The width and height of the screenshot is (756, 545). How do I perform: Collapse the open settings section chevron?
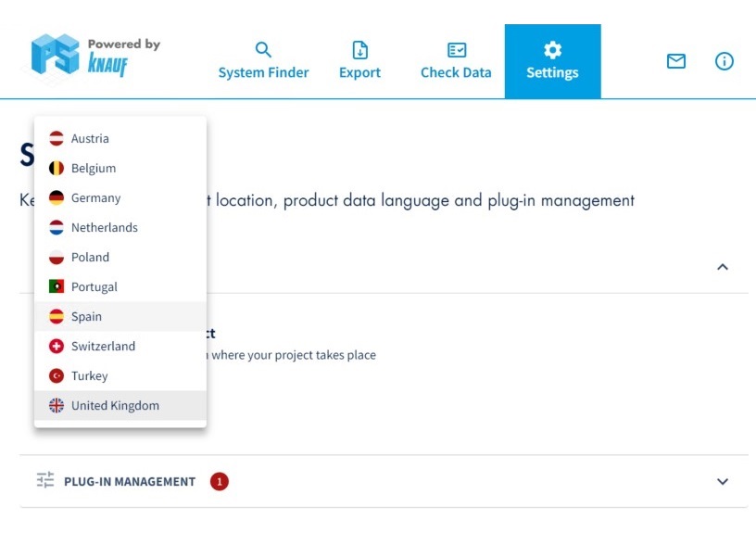(x=723, y=267)
